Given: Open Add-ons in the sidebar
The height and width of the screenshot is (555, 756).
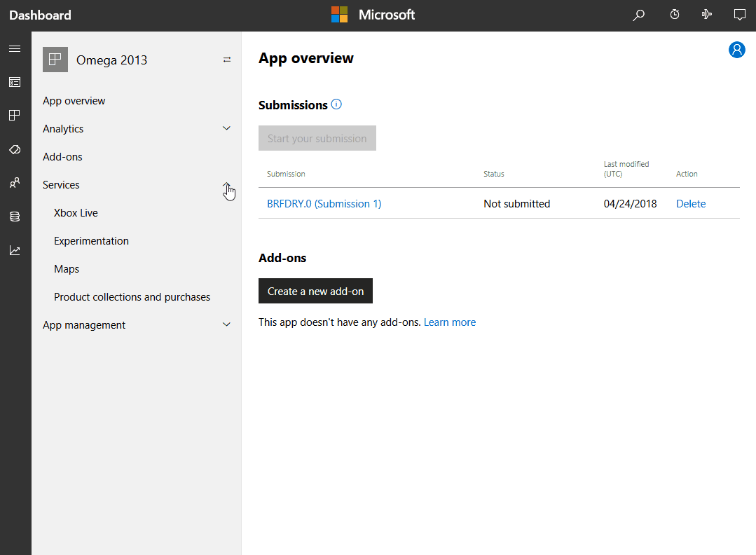Looking at the screenshot, I should coord(62,157).
